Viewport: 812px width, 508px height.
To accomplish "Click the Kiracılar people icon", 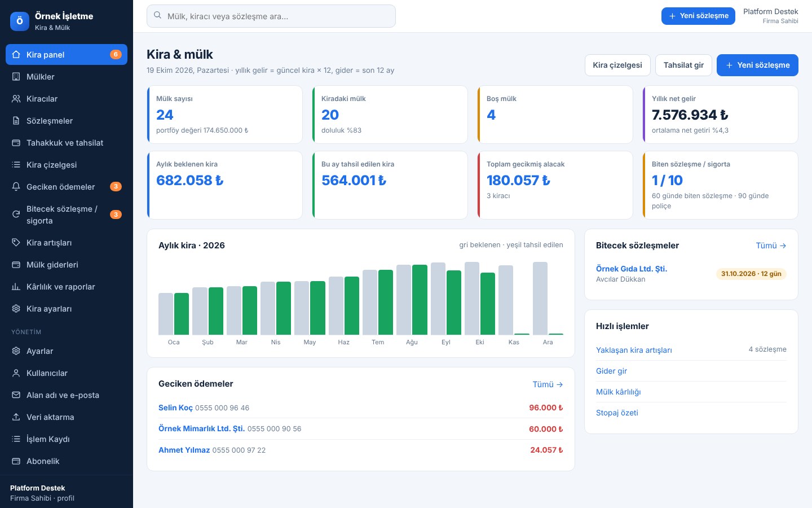I will coord(16,99).
